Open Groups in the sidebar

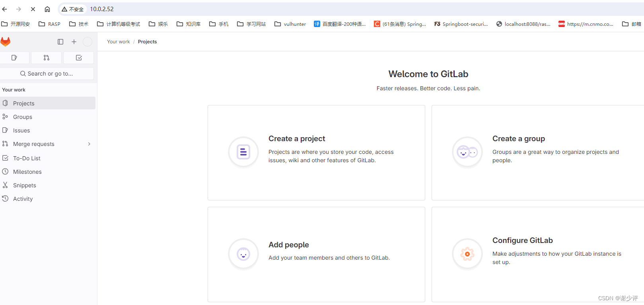pyautogui.click(x=48, y=117)
